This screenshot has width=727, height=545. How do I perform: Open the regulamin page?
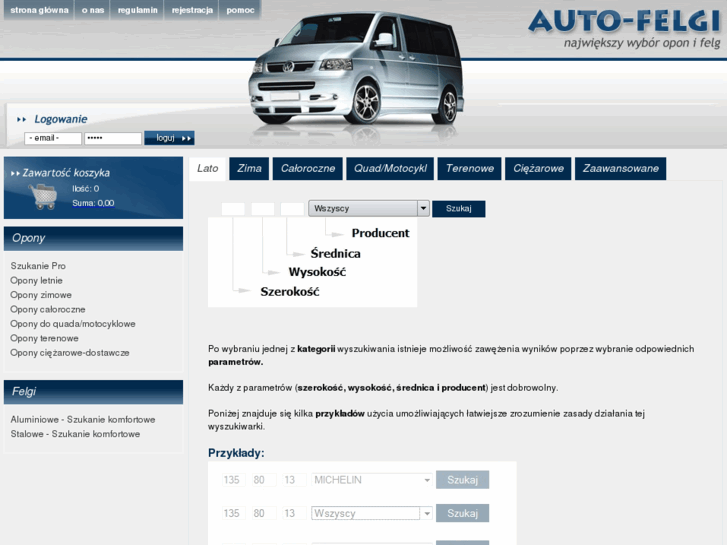tap(137, 10)
